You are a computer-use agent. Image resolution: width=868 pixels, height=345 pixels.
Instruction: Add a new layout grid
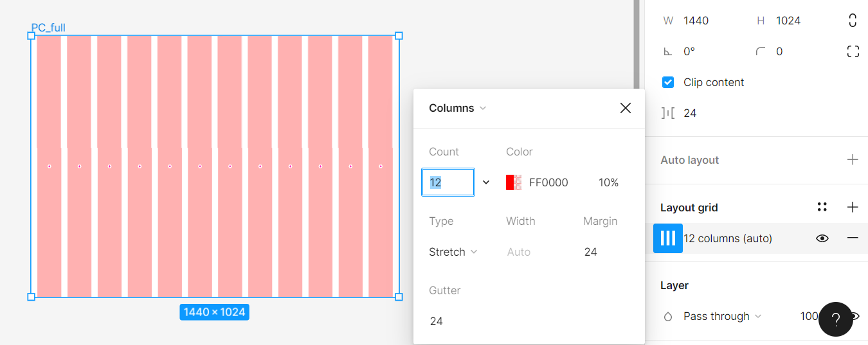tap(853, 208)
